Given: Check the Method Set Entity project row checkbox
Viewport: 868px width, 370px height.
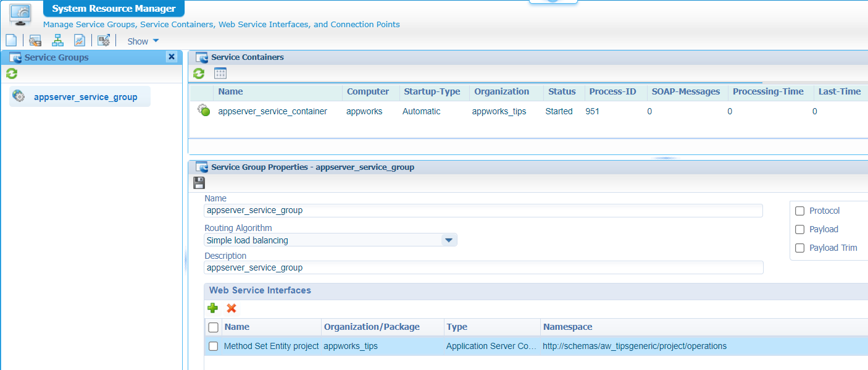Looking at the screenshot, I should tap(214, 347).
